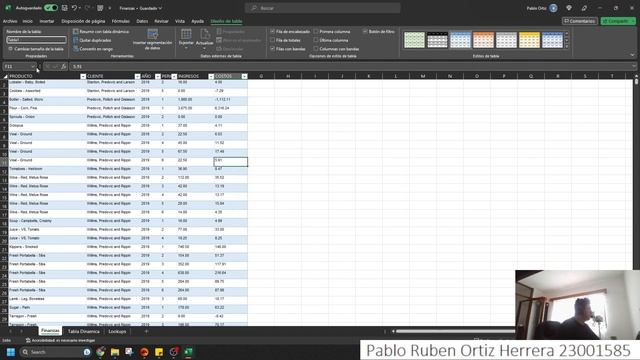640x360 pixels.
Task: Click Convertir en rango
Action: (x=93, y=49)
